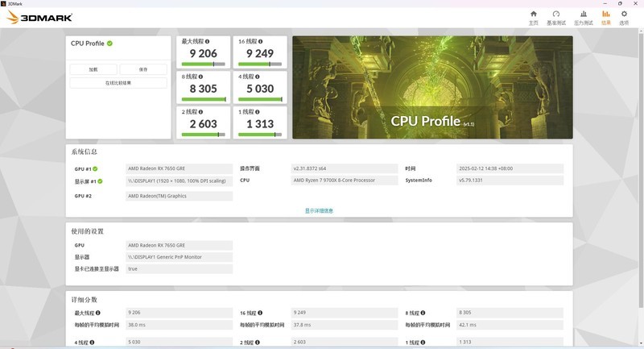Click the 使用的设置 section heading

[x=88, y=231]
